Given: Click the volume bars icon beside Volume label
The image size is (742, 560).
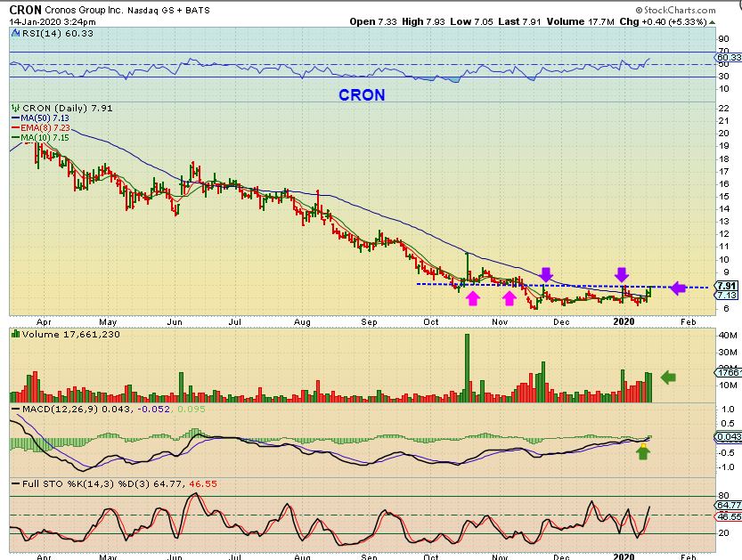Looking at the screenshot, I should click(16, 334).
